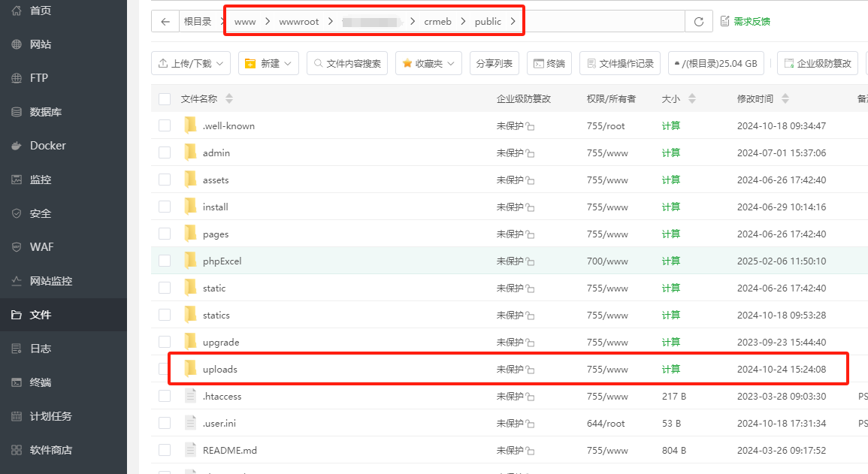Screen dimensions: 868x474
Task: Click 计算 size link for static folder
Action: tap(670, 288)
